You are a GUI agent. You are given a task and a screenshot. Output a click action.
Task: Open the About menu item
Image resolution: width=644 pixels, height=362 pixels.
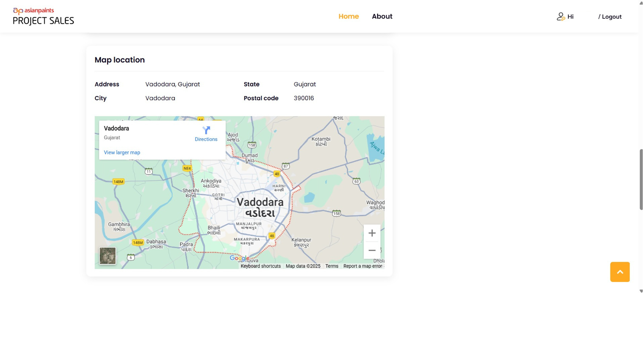(382, 16)
